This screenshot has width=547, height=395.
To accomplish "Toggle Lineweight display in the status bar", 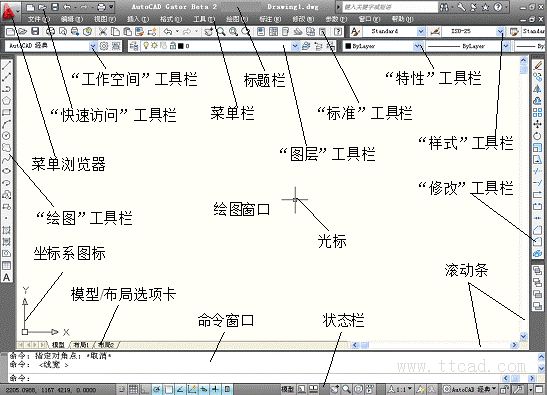I will (215, 389).
